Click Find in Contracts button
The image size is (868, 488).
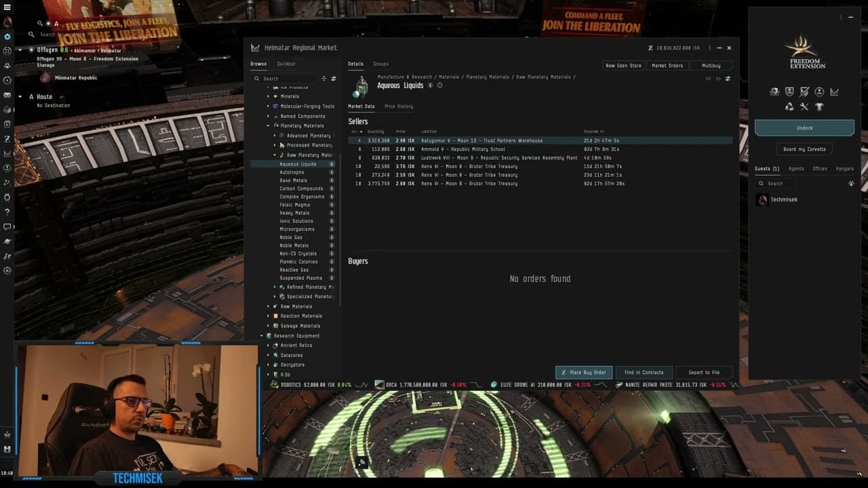644,372
